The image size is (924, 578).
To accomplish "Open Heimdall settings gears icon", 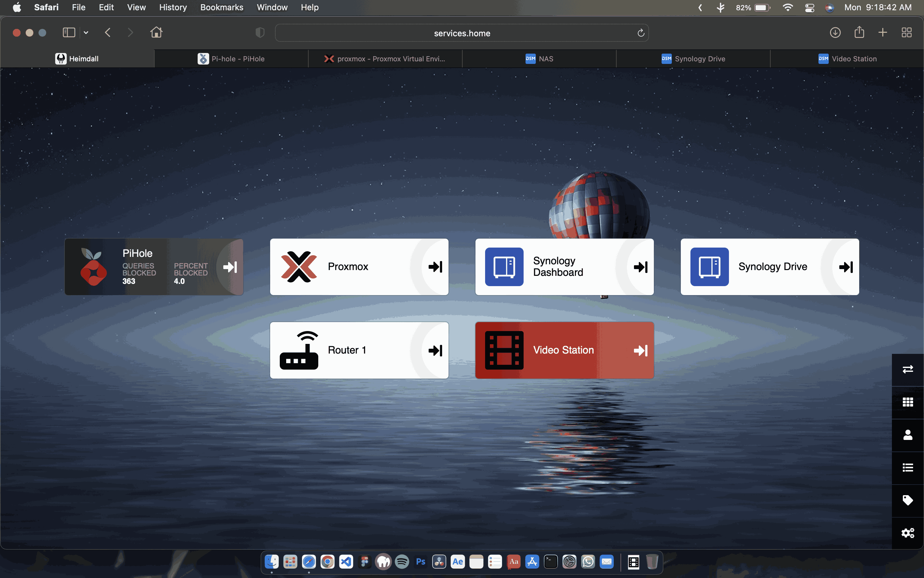I will 908,533.
